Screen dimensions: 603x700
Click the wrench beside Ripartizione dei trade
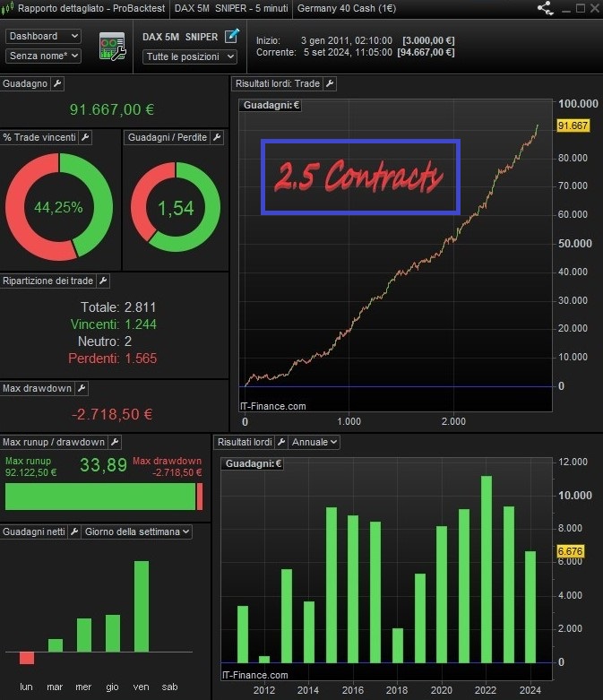tap(102, 281)
